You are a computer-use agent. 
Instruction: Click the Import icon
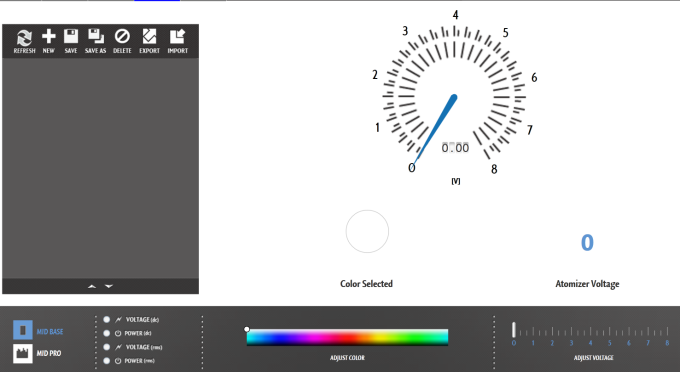[x=177, y=36]
